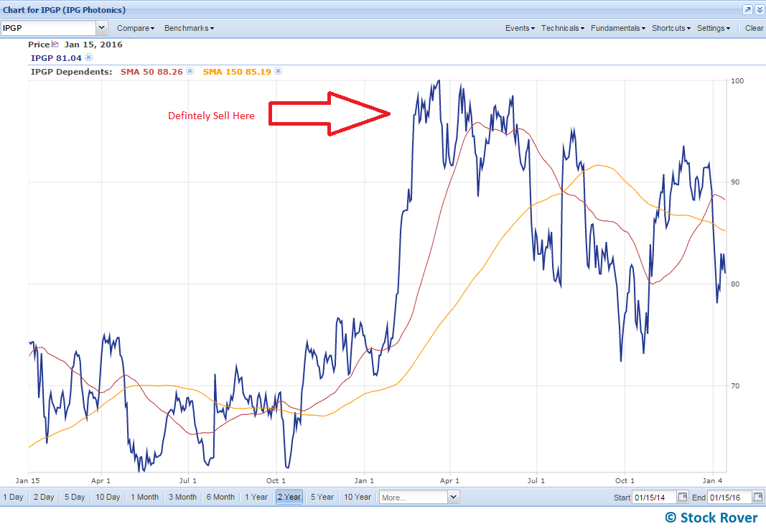Click the IPGP Dependents label
This screenshot has height=532, width=766.
[x=71, y=72]
